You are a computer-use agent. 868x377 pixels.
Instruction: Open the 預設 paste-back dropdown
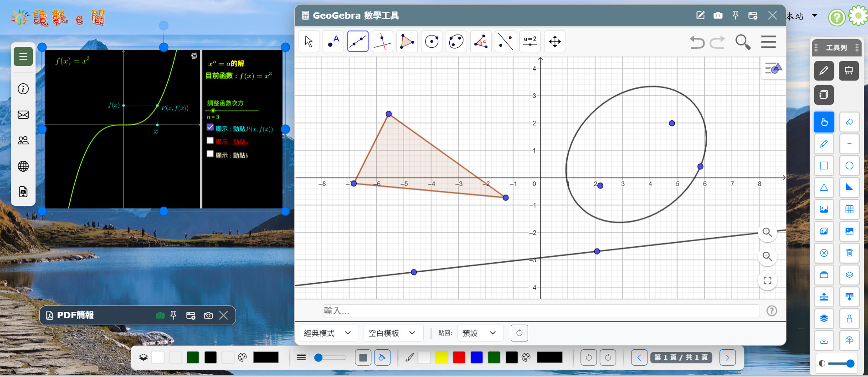tap(479, 333)
